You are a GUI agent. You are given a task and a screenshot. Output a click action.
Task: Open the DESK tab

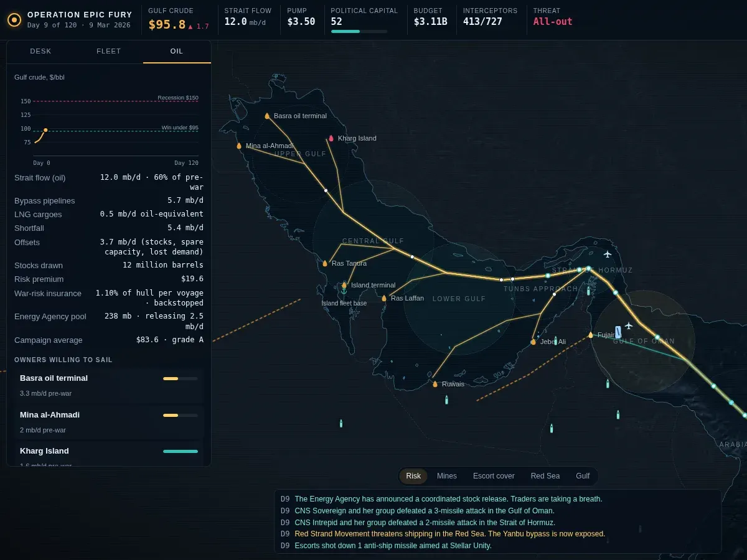41,52
